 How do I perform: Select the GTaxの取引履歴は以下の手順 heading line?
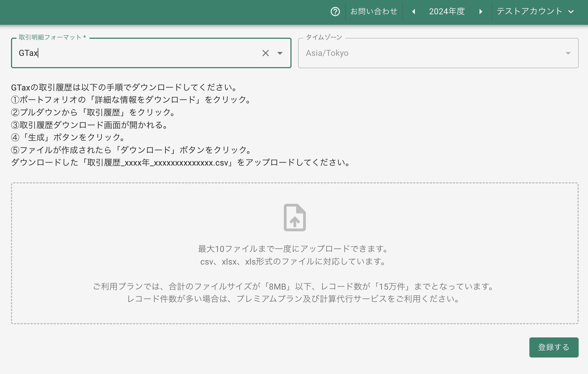(x=124, y=87)
